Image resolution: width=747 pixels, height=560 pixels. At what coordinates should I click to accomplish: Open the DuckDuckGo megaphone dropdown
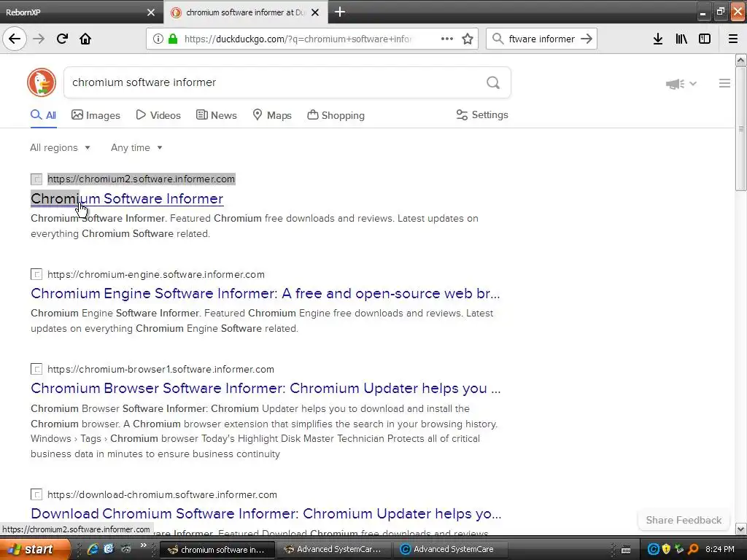(x=681, y=84)
